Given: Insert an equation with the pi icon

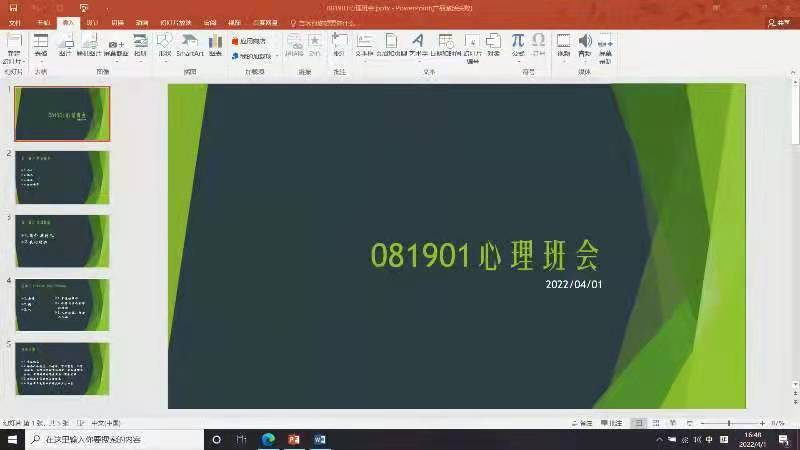Looking at the screenshot, I should coord(518,44).
